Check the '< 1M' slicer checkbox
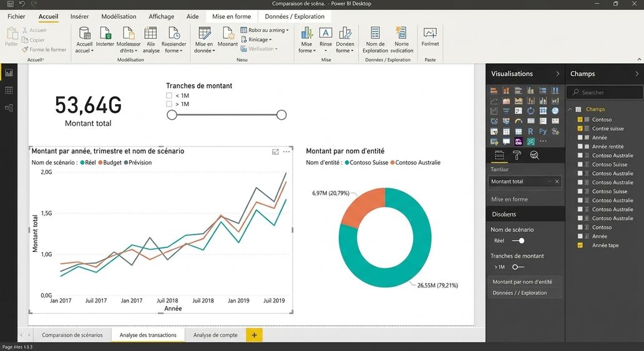This screenshot has height=351, width=644. pos(169,95)
